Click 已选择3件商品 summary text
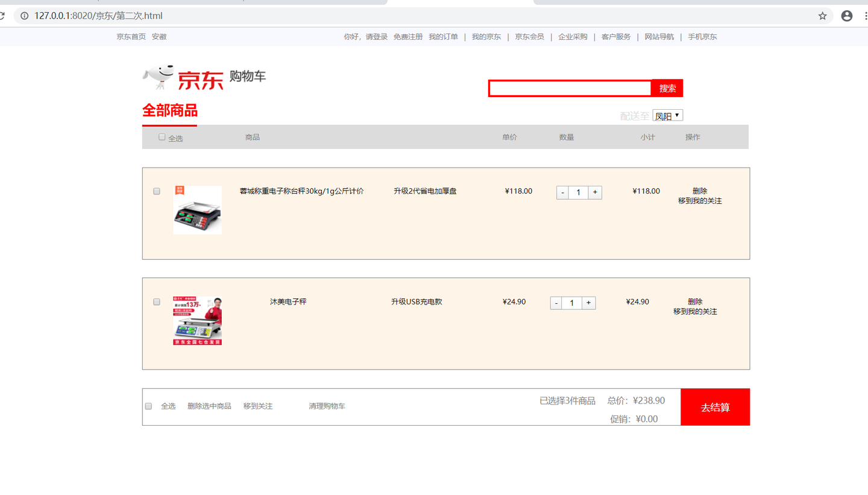Image resolution: width=868 pixels, height=495 pixels. coord(567,401)
